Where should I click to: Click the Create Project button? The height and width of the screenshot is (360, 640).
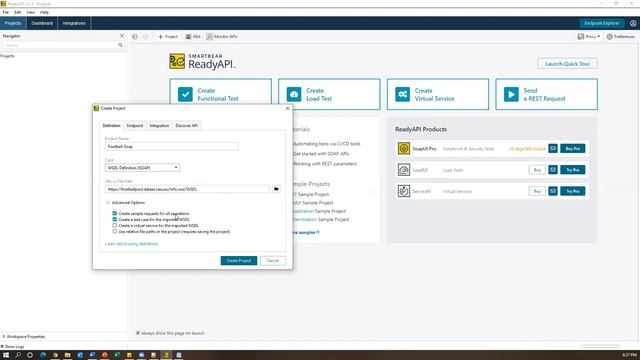pyautogui.click(x=239, y=260)
